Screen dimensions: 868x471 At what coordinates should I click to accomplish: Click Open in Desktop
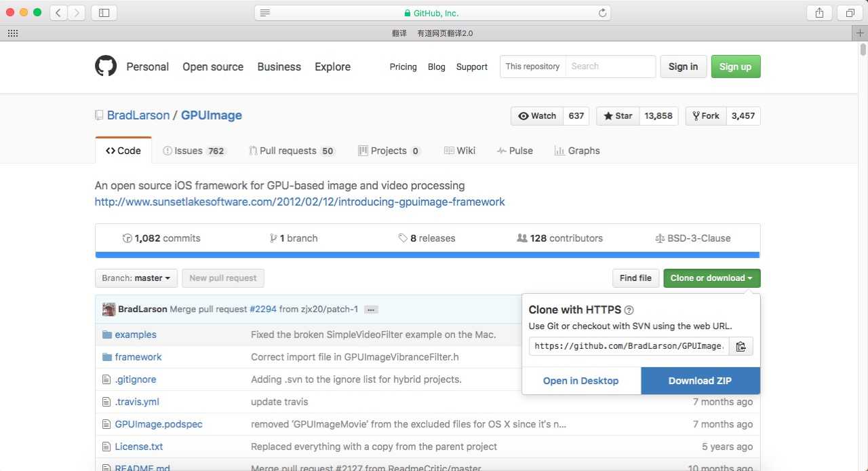581,381
